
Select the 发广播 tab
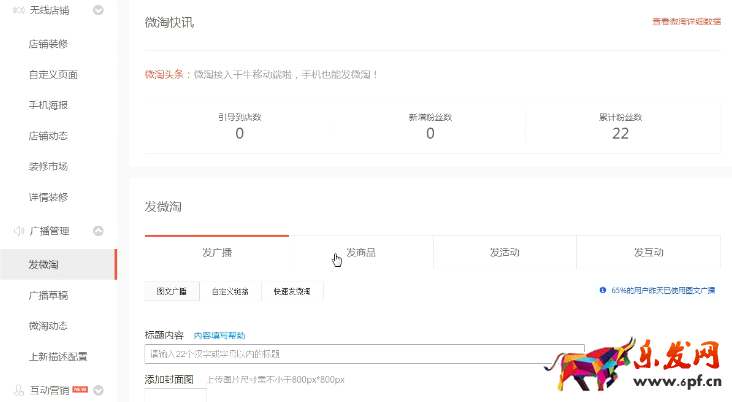point(217,252)
